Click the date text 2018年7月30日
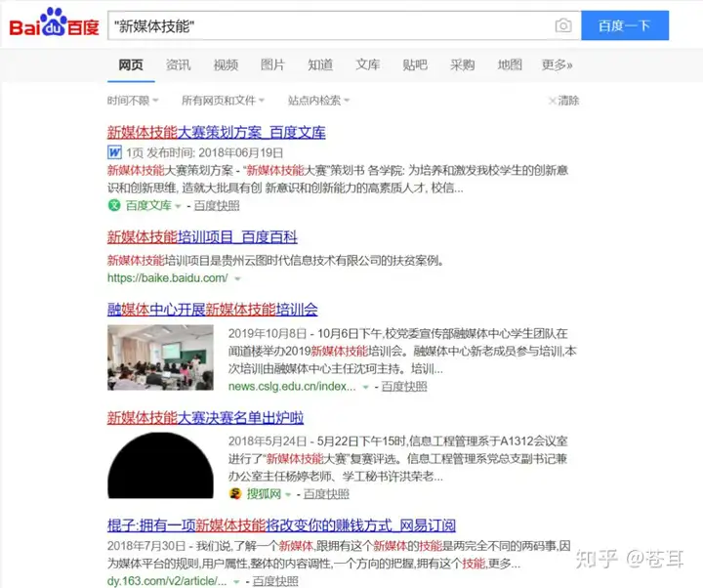 (146, 546)
